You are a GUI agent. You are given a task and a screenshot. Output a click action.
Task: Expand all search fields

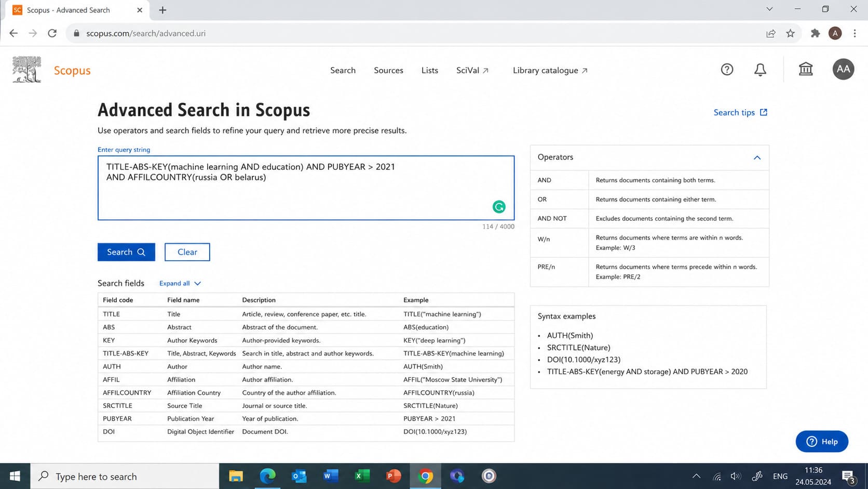click(180, 283)
